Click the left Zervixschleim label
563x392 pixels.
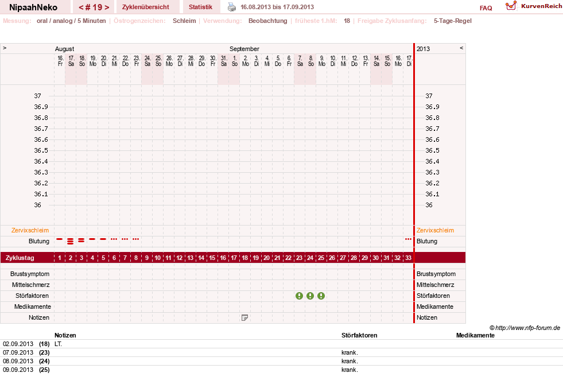pos(30,231)
